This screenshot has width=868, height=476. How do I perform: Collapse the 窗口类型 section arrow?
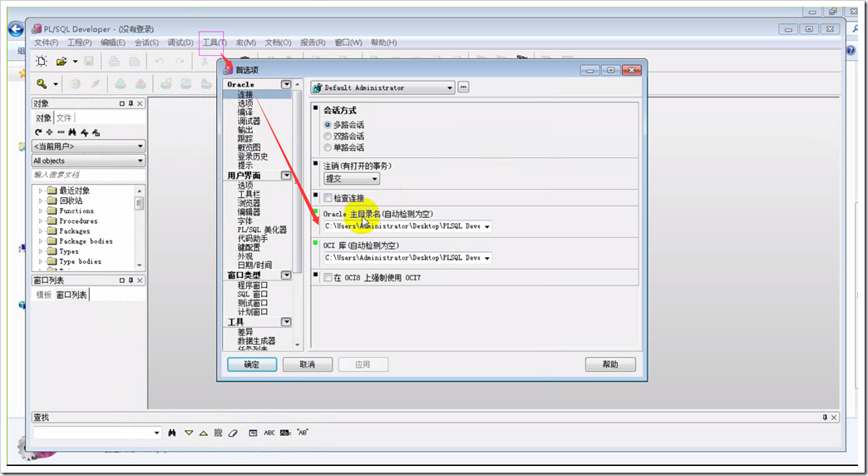286,275
